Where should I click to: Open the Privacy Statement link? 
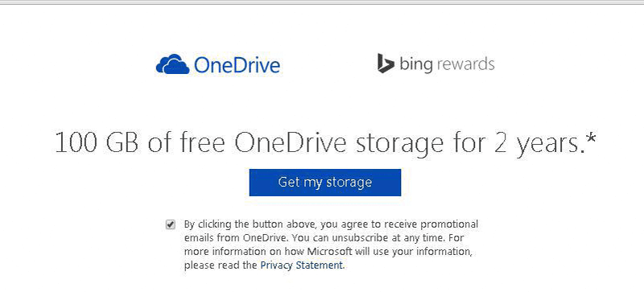click(x=301, y=265)
